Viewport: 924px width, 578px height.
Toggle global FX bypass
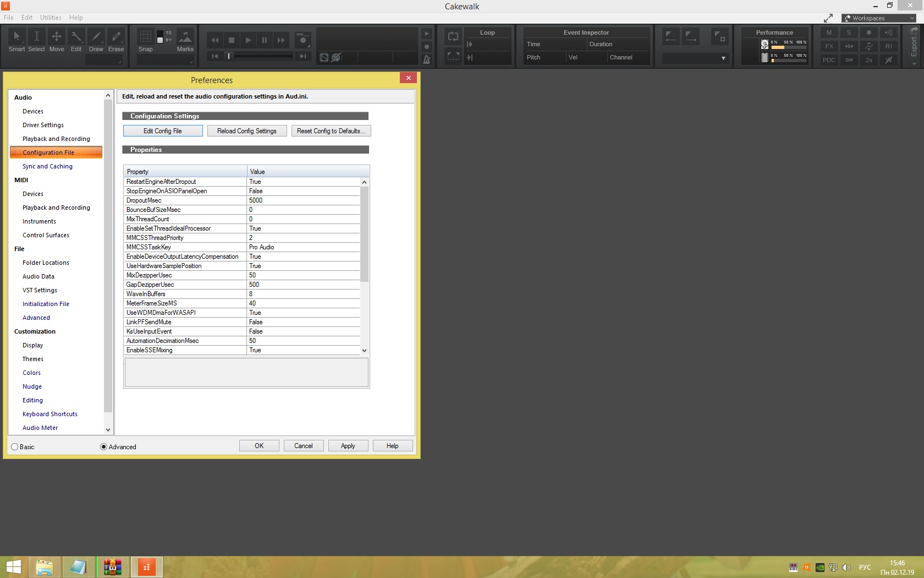click(x=829, y=46)
